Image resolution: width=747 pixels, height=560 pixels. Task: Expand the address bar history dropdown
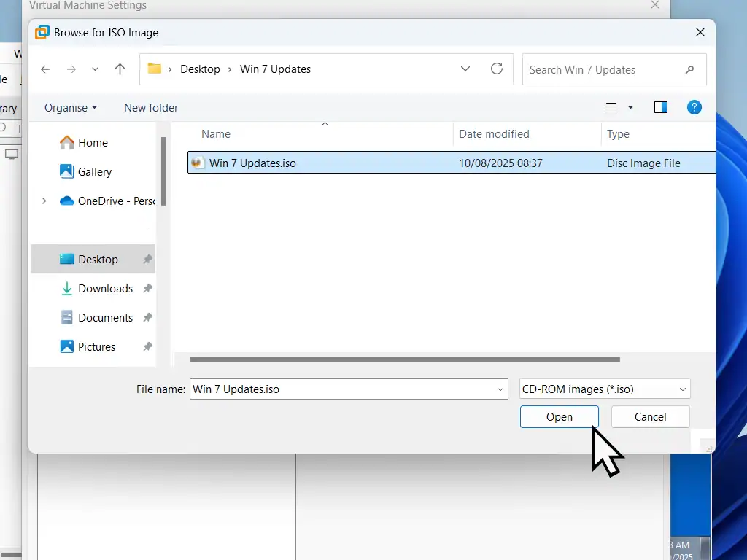tap(465, 69)
